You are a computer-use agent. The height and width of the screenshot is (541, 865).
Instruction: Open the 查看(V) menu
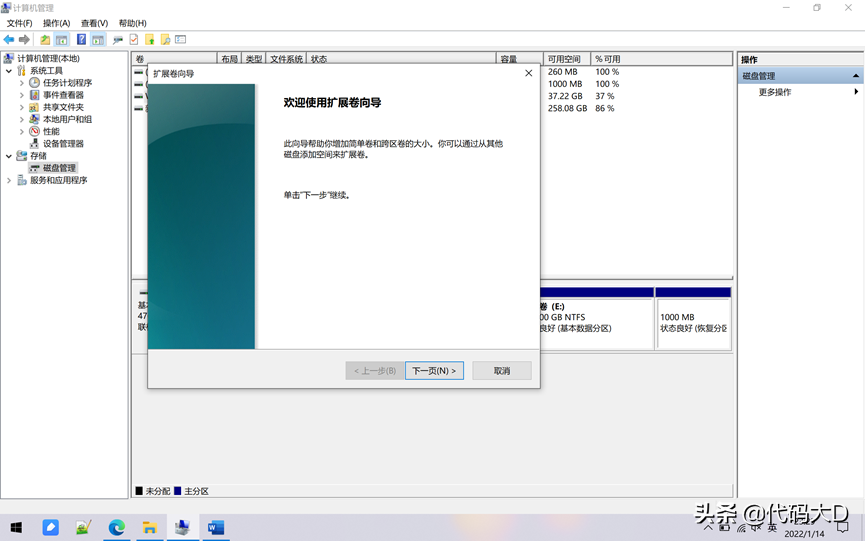[x=95, y=23]
